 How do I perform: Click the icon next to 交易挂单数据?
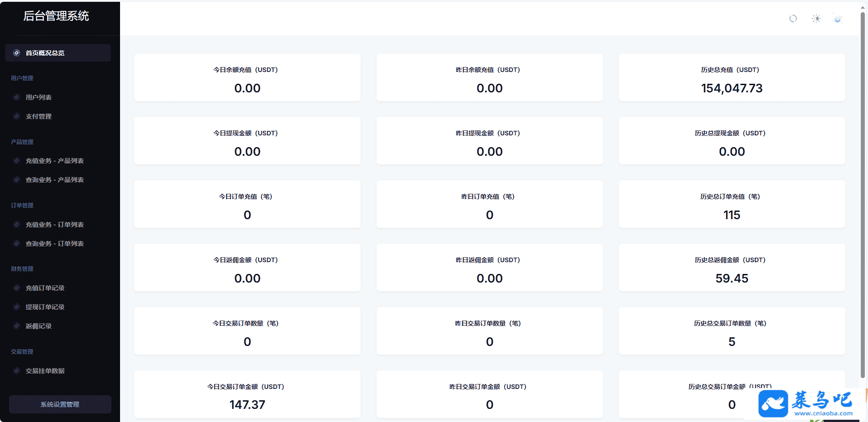click(17, 371)
